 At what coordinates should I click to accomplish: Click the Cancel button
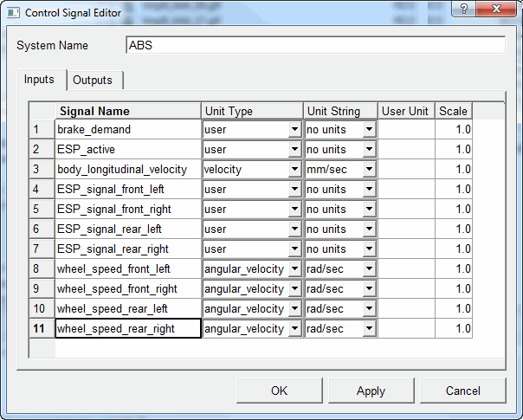tap(463, 391)
